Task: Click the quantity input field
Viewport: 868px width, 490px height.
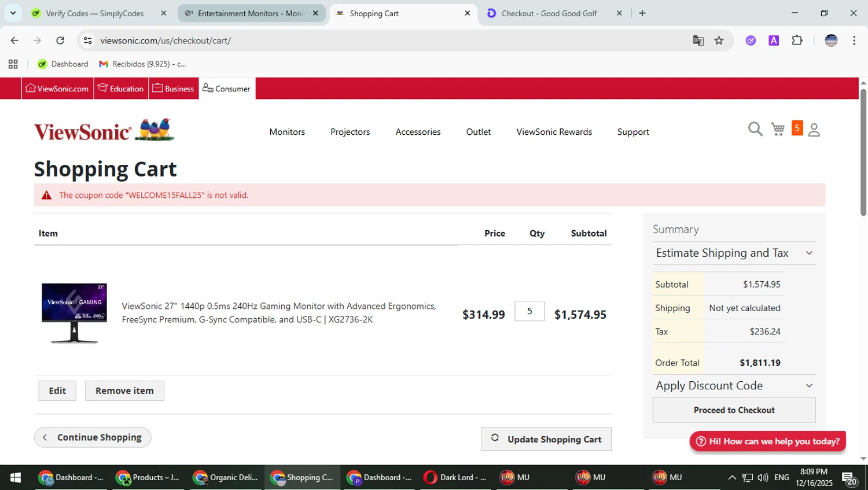Action: click(x=529, y=311)
